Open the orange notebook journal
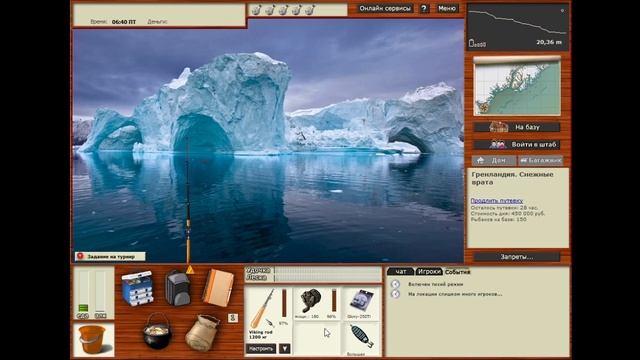The image size is (640, 360). tap(218, 288)
